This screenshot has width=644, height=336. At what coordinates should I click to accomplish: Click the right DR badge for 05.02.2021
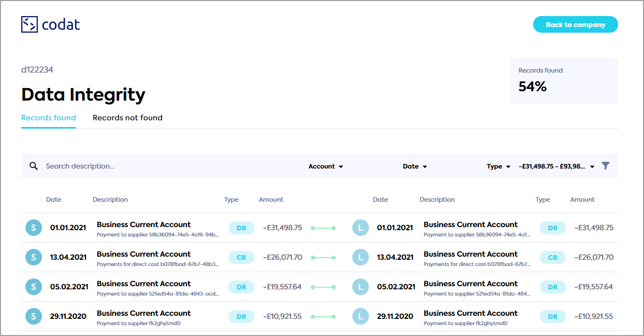553,287
